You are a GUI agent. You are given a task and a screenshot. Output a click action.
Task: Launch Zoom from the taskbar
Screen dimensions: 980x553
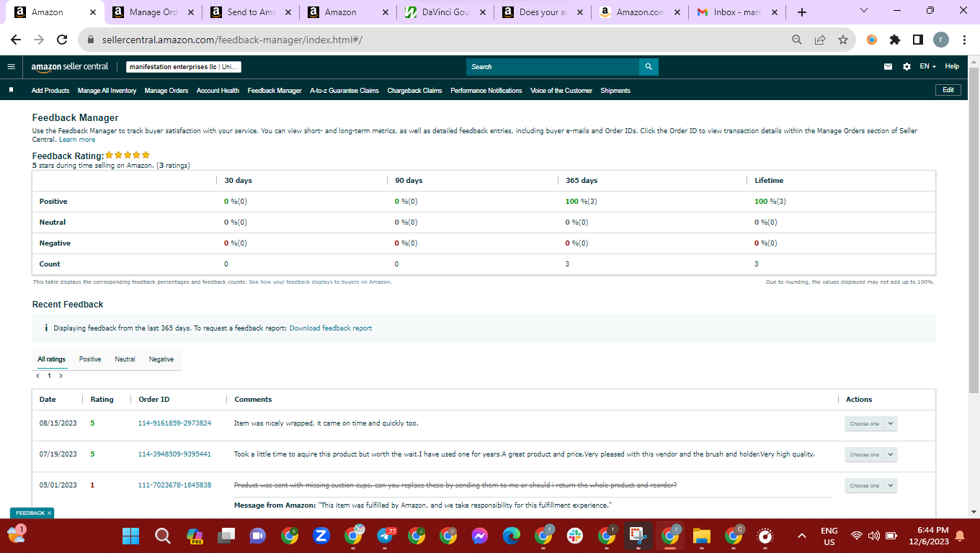pyautogui.click(x=321, y=536)
